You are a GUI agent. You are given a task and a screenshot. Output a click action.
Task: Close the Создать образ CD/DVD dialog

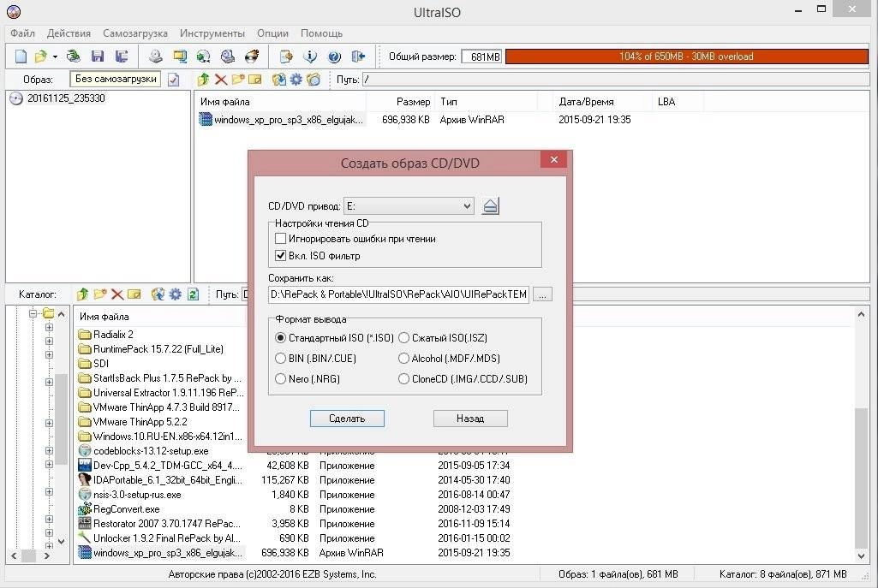click(x=554, y=159)
